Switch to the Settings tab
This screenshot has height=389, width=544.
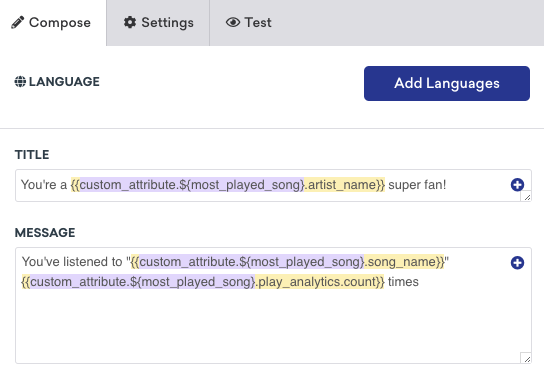tap(158, 23)
